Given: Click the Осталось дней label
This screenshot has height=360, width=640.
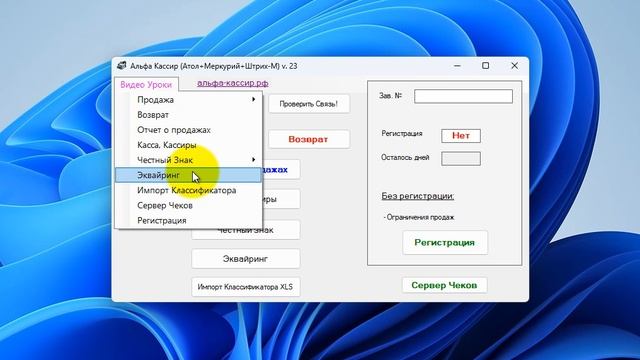Looking at the screenshot, I should coord(405,157).
